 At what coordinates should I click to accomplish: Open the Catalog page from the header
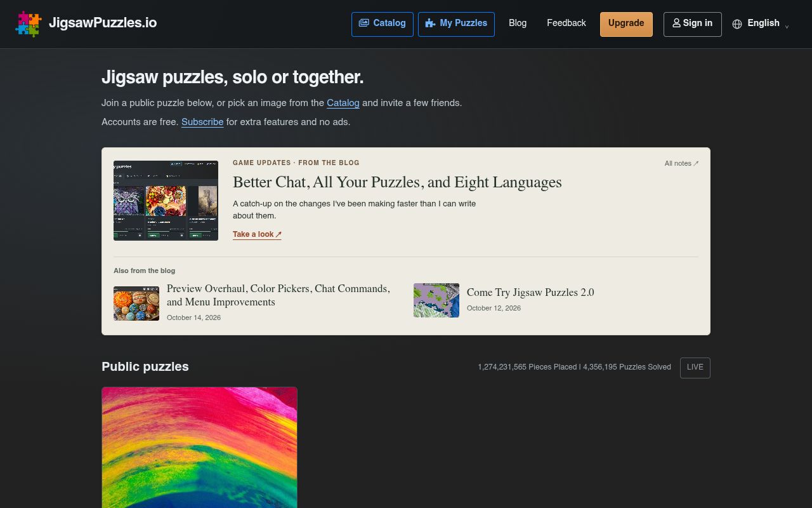click(383, 24)
